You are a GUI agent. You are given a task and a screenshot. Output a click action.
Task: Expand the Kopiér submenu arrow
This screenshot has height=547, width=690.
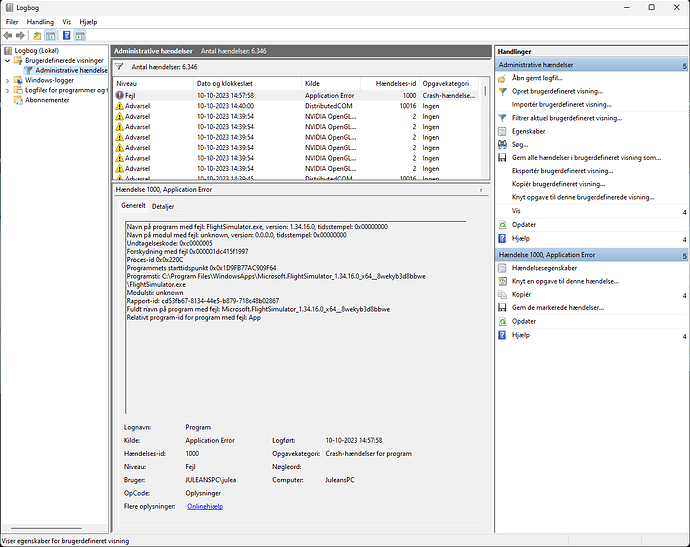684,296
